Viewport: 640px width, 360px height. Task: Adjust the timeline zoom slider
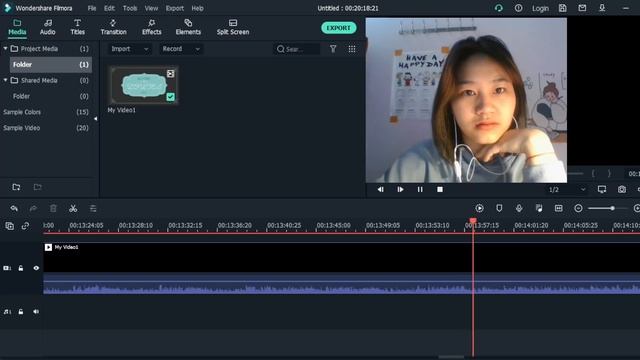607,208
